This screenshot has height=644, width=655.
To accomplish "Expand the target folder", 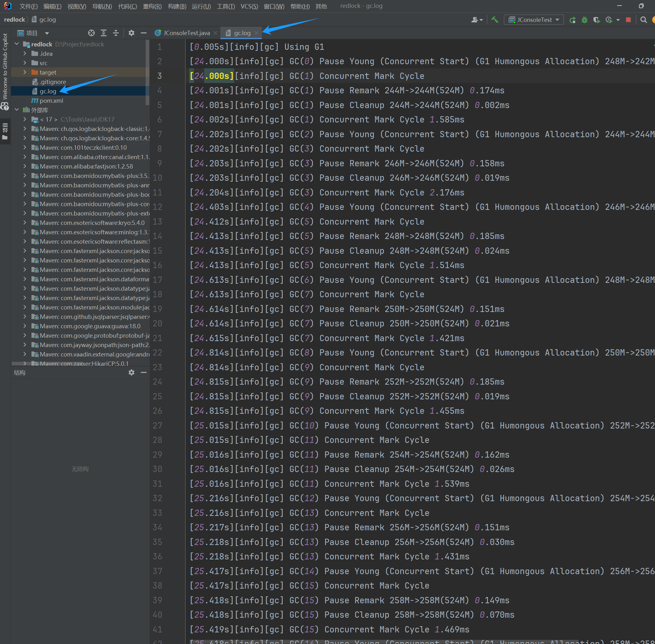I will tap(25, 72).
